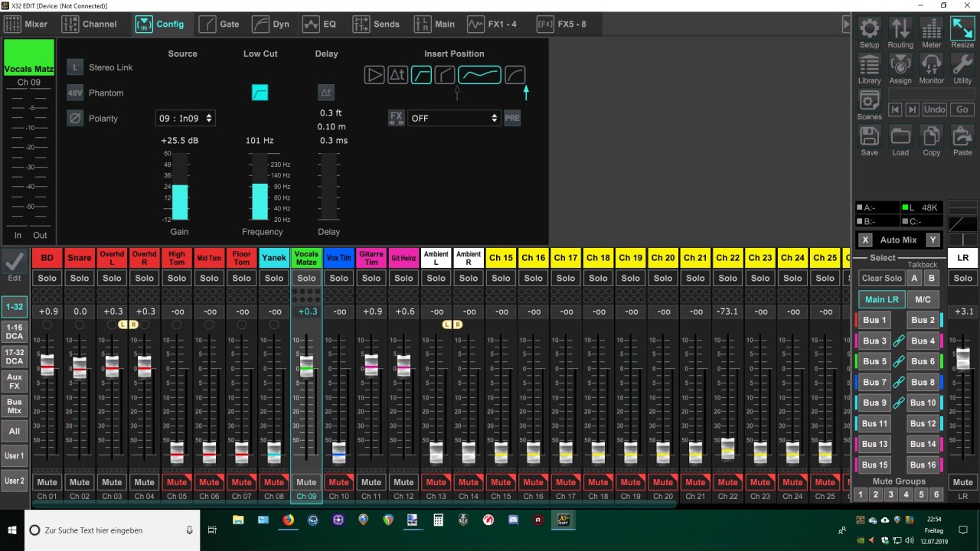980x551 pixels.
Task: Click the Save floppy disk icon
Action: click(869, 136)
